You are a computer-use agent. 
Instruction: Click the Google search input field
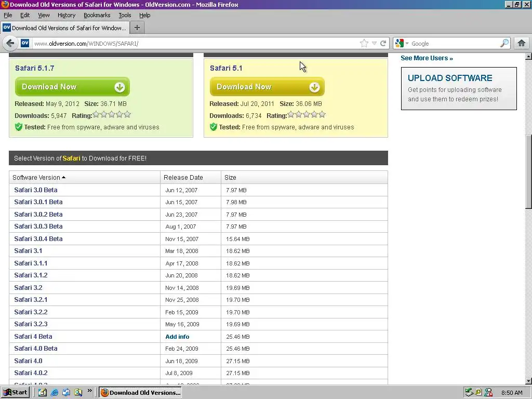[x=455, y=44]
